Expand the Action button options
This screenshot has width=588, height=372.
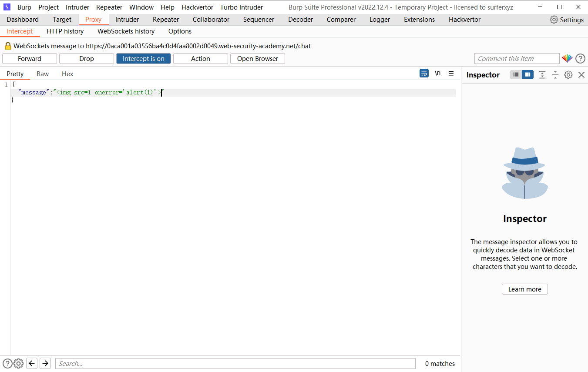coord(200,58)
